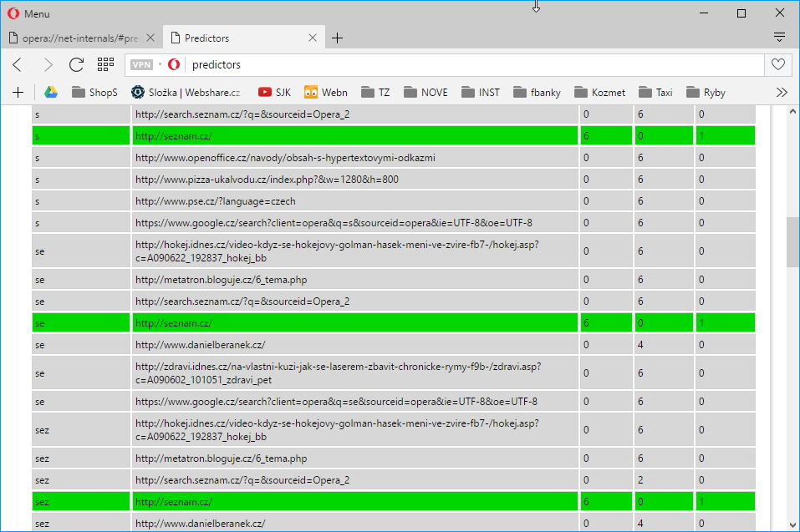The width and height of the screenshot is (800, 532).
Task: Select hokej.idnes.cz URL in 'se' row
Action: coord(355,251)
